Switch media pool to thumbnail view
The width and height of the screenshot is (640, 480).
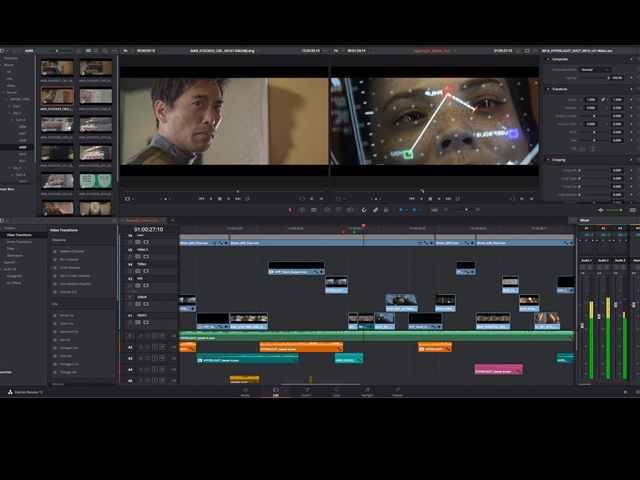pyautogui.click(x=88, y=51)
